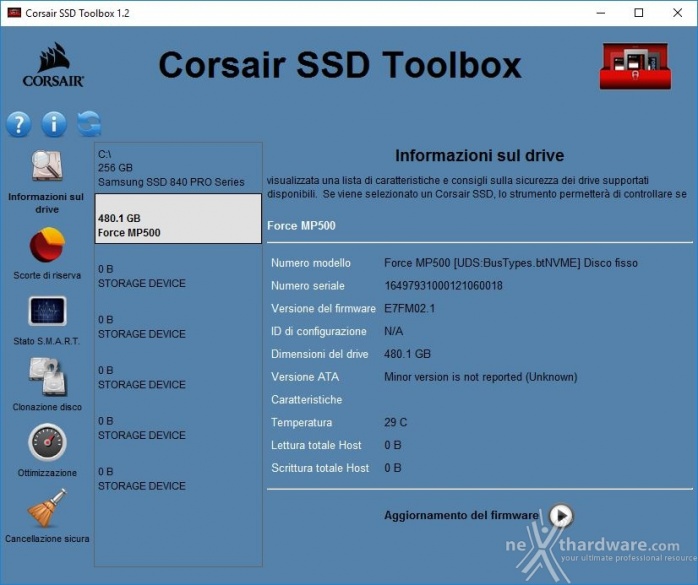Click Cancellazione sicura sidebar label
Viewport: 698px width, 585px height.
[47, 539]
